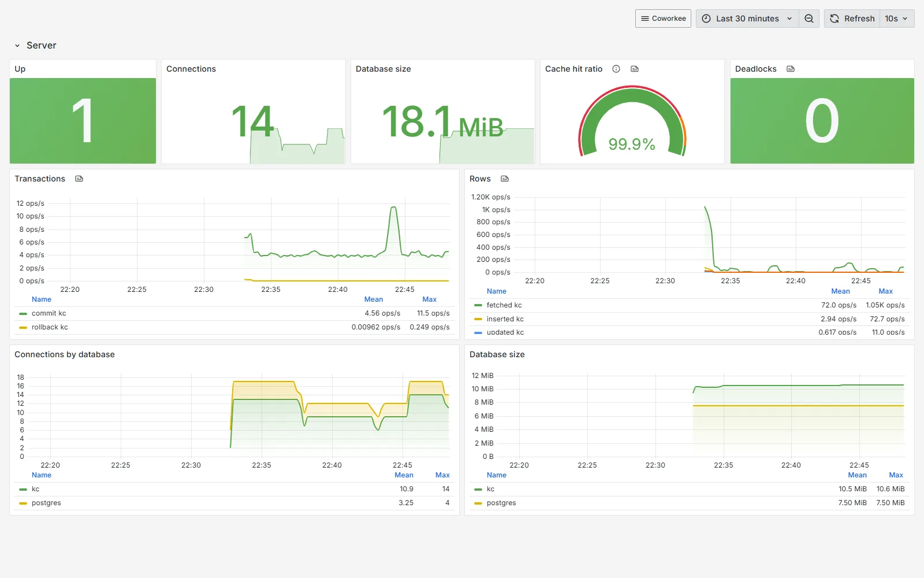Open the Rows panel link icon

(505, 179)
